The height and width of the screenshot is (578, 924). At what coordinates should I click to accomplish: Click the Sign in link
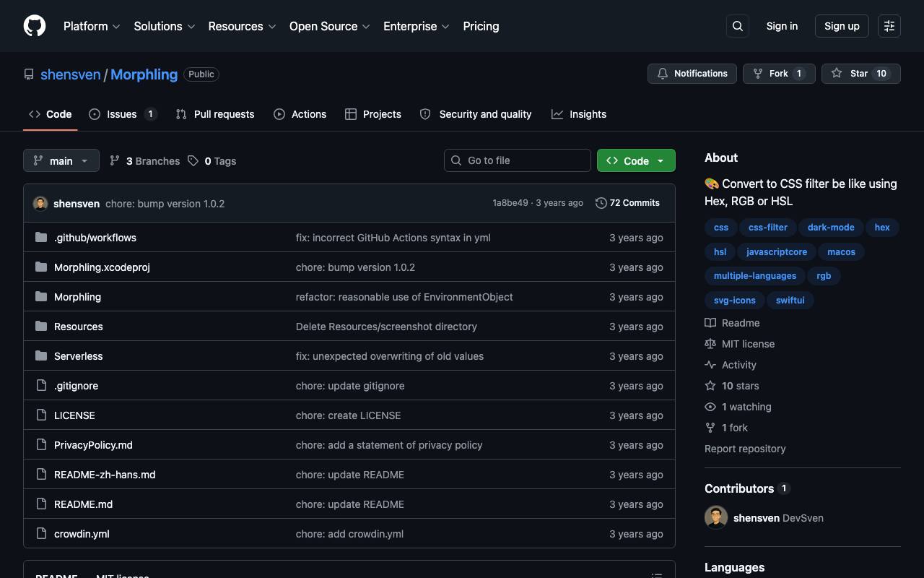(782, 26)
